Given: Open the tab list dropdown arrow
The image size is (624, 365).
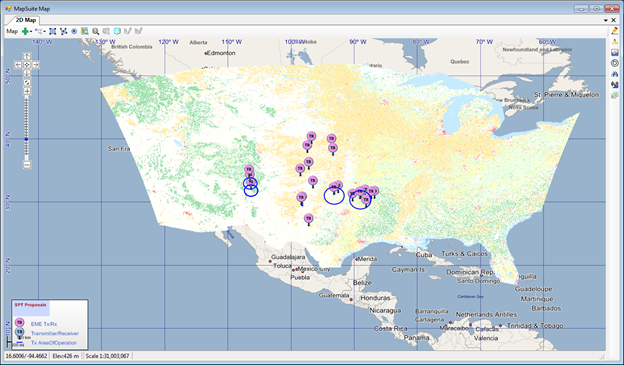Looking at the screenshot, I should pyautogui.click(x=606, y=20).
